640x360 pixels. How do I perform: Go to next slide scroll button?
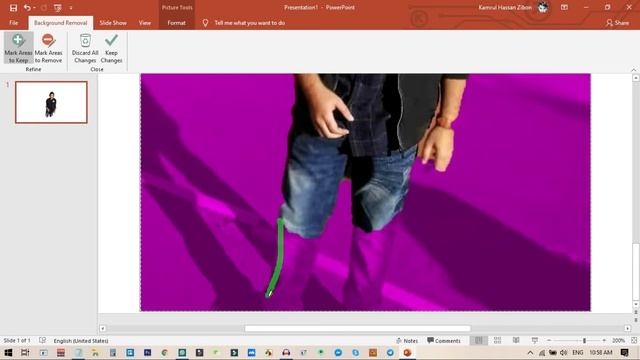click(x=636, y=320)
